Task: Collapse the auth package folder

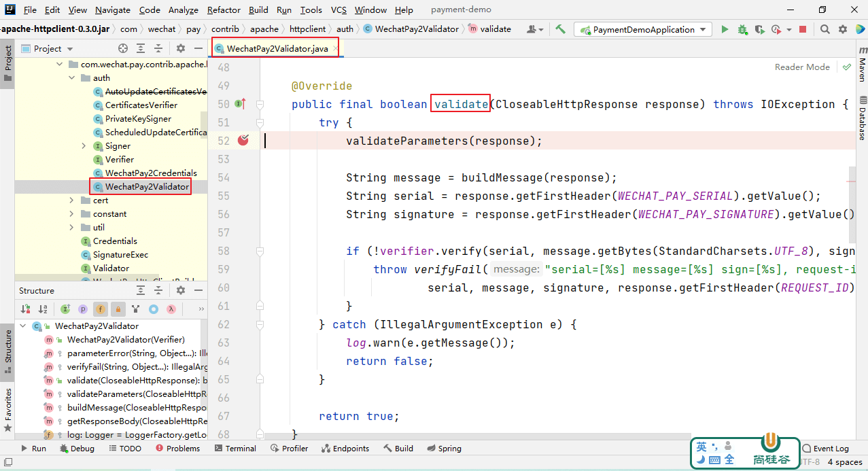Action: pyautogui.click(x=72, y=78)
